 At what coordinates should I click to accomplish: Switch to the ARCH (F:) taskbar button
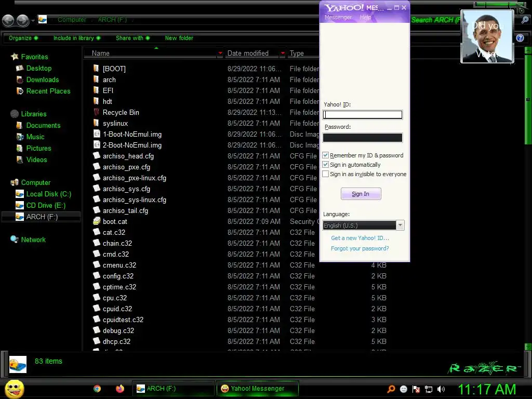tap(173, 389)
